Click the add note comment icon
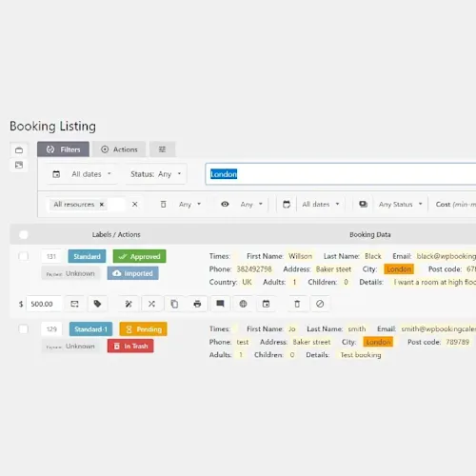Screen dimensions: 476x476 click(220, 304)
